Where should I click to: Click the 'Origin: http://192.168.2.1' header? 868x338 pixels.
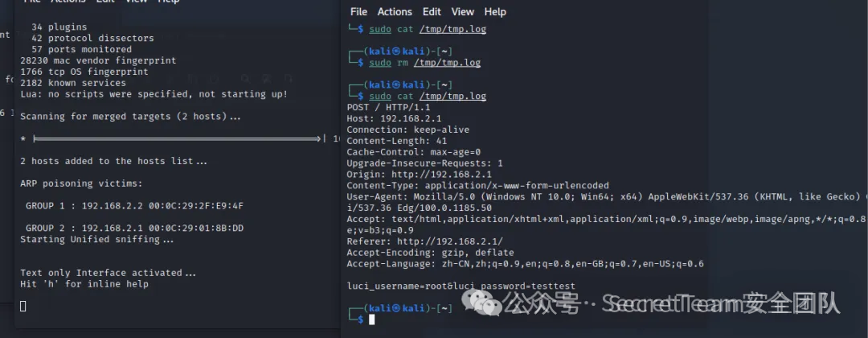419,174
